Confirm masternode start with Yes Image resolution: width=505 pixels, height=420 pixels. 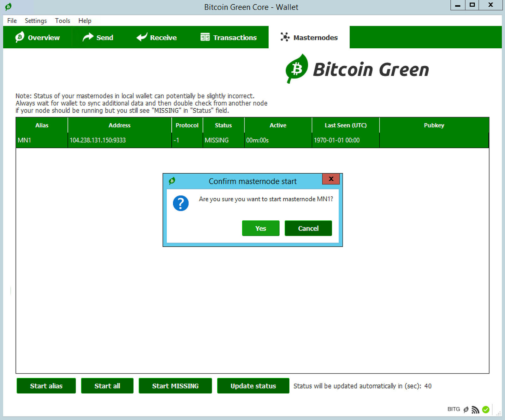coord(261,228)
